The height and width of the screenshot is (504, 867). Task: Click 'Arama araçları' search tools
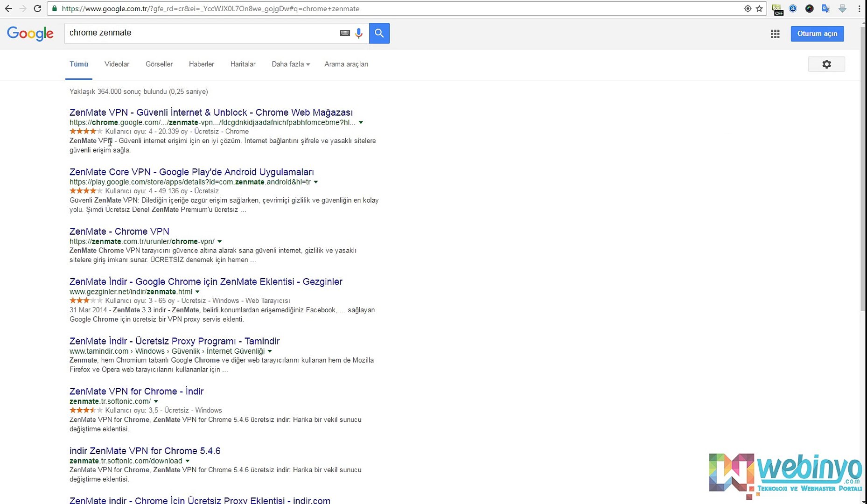tap(346, 64)
